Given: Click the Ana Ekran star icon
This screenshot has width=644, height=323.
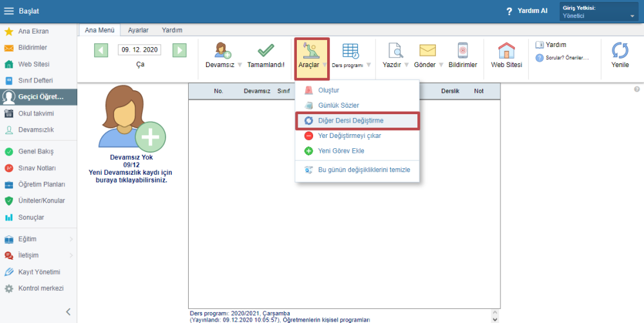Looking at the screenshot, I should tap(8, 31).
